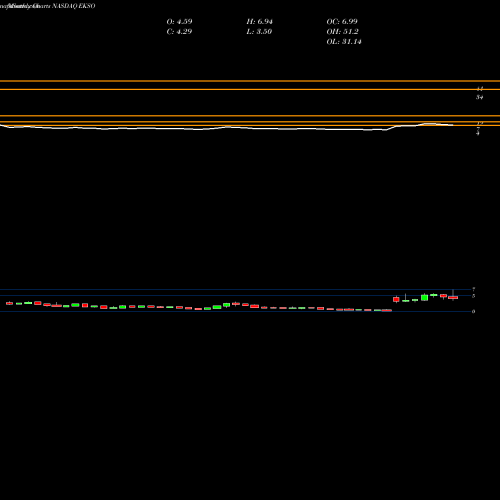Image resolution: width=500 pixels, height=500 pixels.
Task: Click the '34' axis label on right
Action: (x=479, y=97)
